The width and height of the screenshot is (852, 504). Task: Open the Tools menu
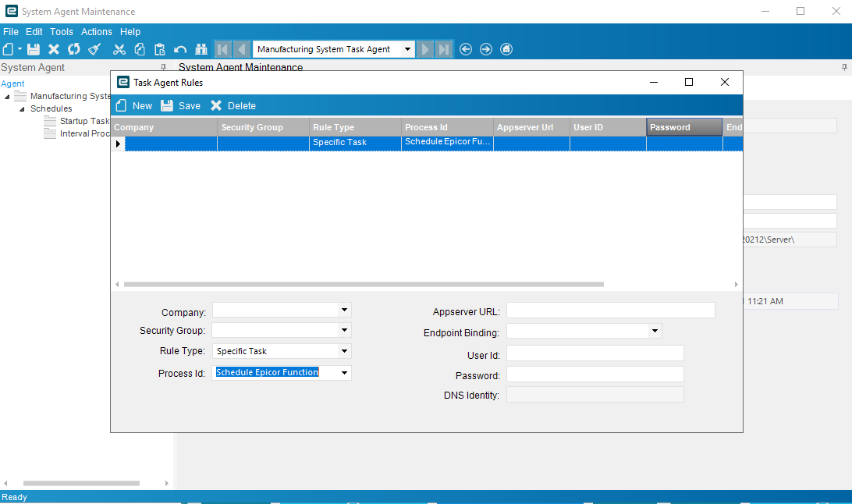(62, 31)
